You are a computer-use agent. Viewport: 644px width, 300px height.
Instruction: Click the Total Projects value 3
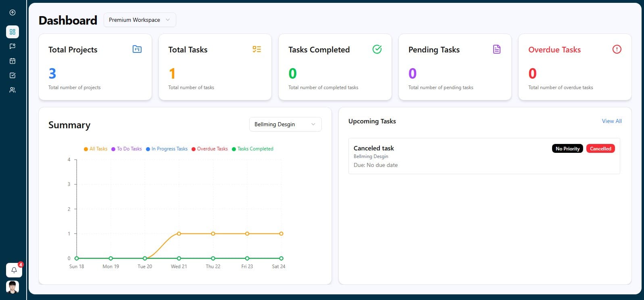[52, 73]
